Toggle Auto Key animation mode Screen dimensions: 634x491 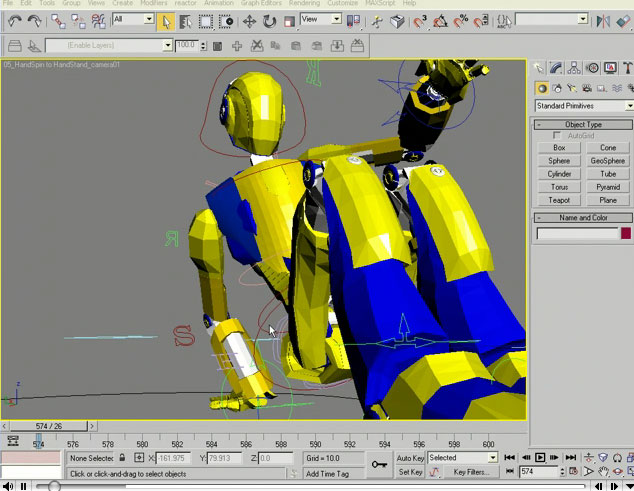(x=410, y=457)
